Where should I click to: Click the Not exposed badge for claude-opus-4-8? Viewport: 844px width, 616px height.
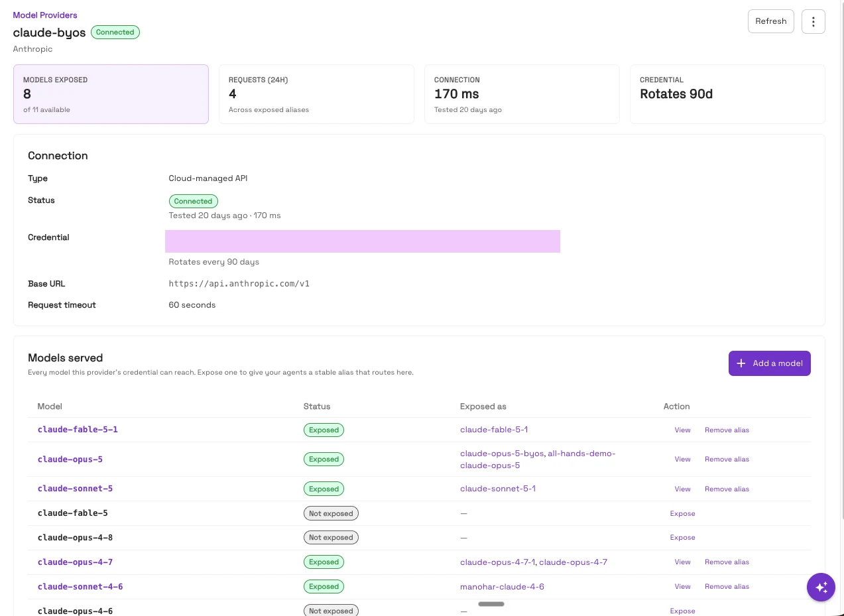pos(331,537)
